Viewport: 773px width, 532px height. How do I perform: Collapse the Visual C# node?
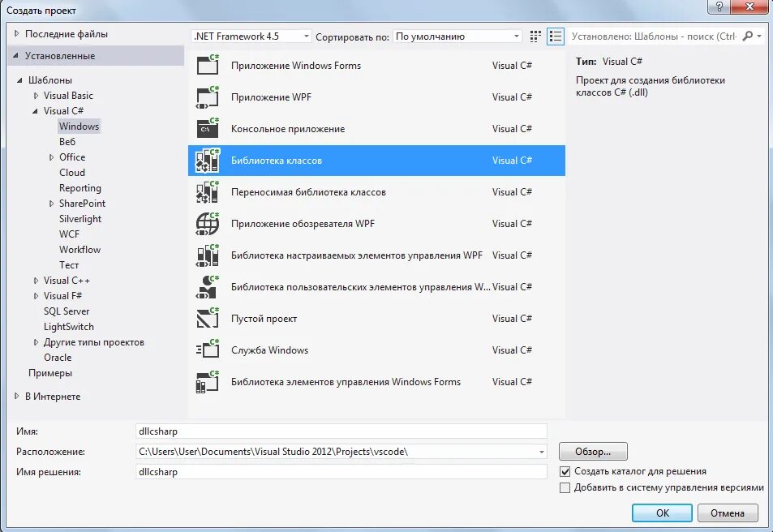[x=35, y=111]
